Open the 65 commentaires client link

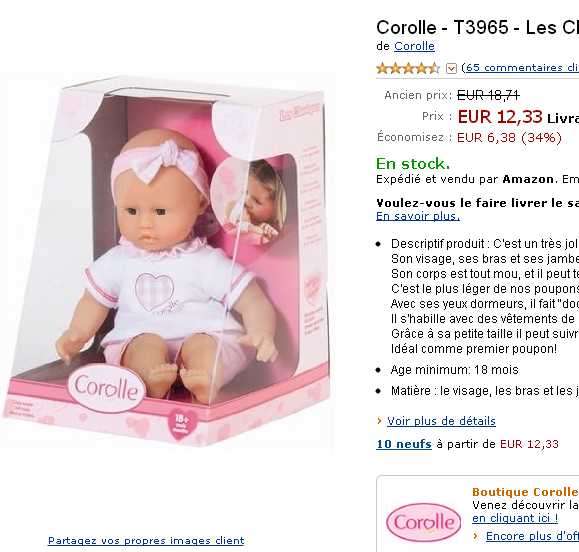[x=521, y=68]
